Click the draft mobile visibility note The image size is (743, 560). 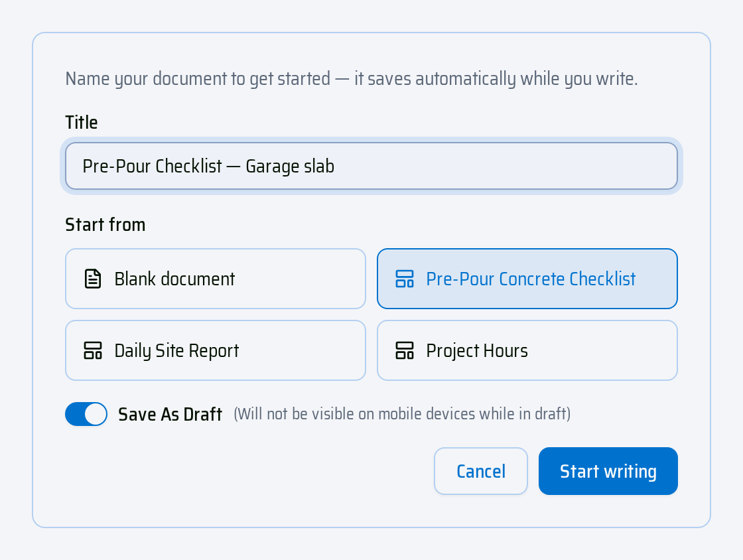coord(402,414)
